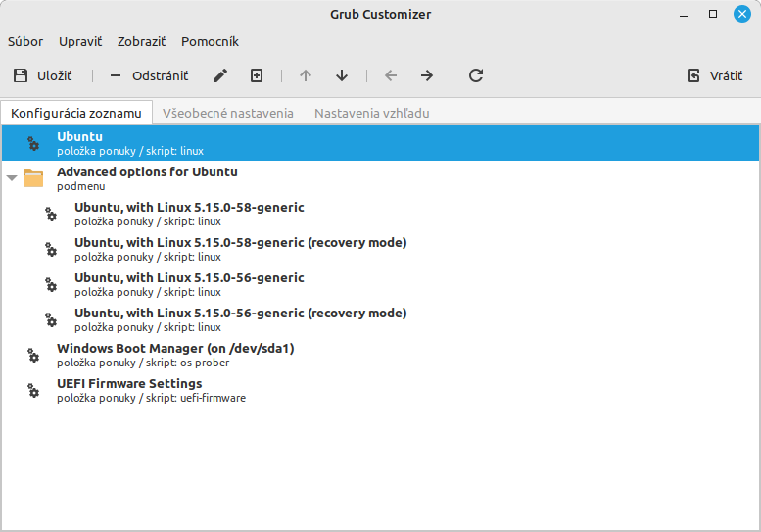Open the Súbor menu
Screen dimensions: 761x532
(x=25, y=41)
